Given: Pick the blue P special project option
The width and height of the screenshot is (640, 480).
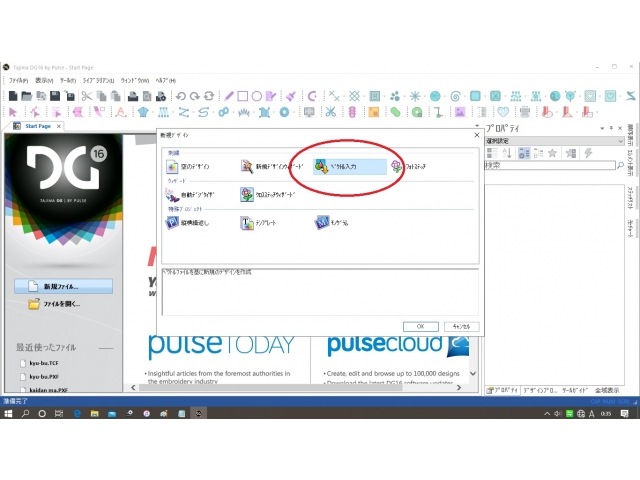Looking at the screenshot, I should [187, 223].
